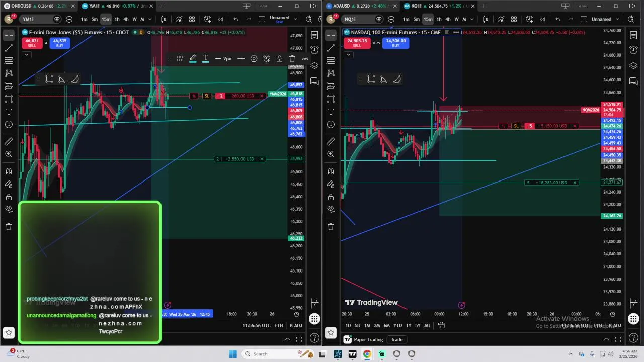Select 1D date range in NQ1! window
The height and width of the screenshot is (362, 644).
[348, 326]
